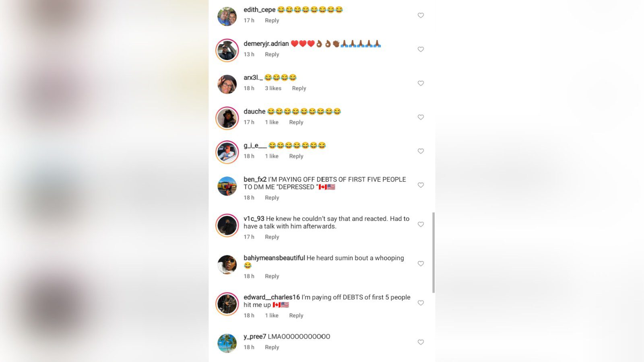This screenshot has height=362, width=644.
Task: Open bahiymeansbeautiful username link
Action: pos(274,258)
